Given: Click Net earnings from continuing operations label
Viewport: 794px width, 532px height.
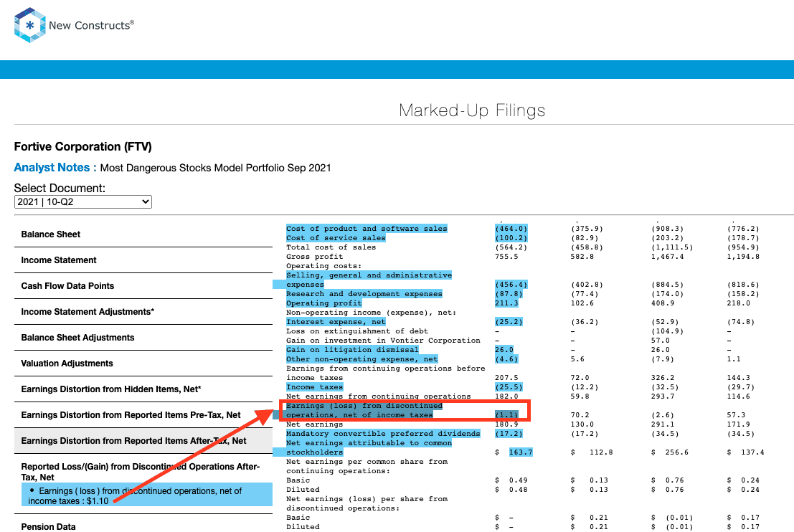Looking at the screenshot, I should pyautogui.click(x=378, y=396).
